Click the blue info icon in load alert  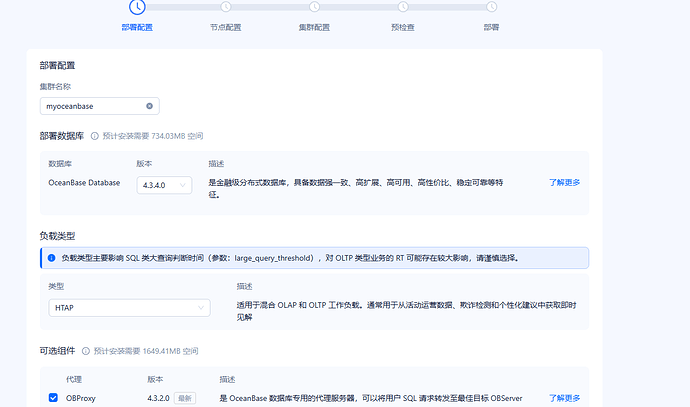[x=51, y=258]
